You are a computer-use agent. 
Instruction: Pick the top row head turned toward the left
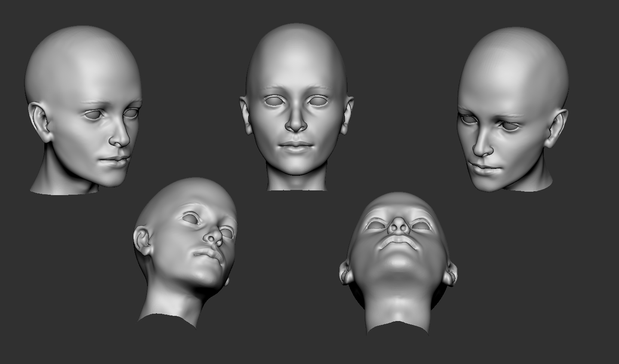[514, 109]
